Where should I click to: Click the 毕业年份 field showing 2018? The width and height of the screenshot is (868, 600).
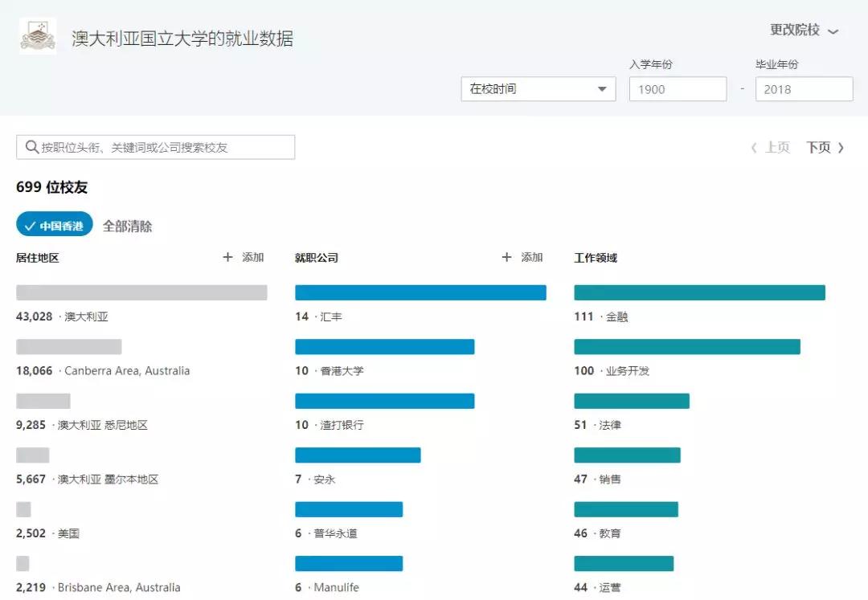point(803,89)
